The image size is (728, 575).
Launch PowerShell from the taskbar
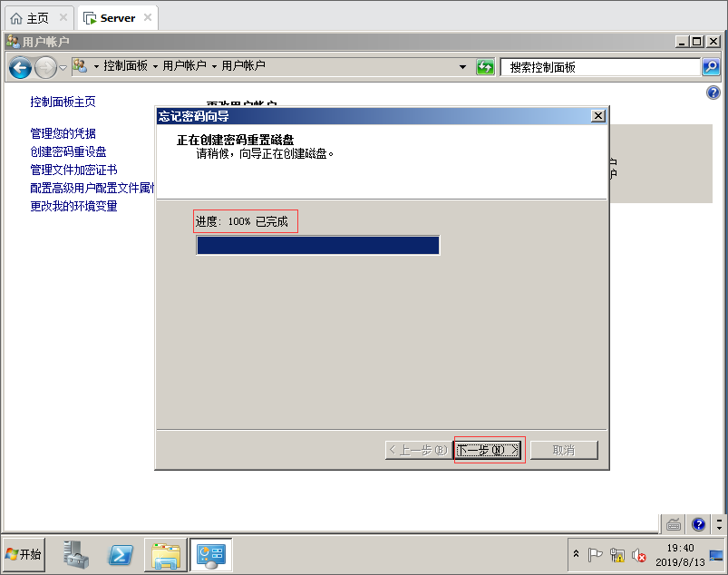point(121,555)
